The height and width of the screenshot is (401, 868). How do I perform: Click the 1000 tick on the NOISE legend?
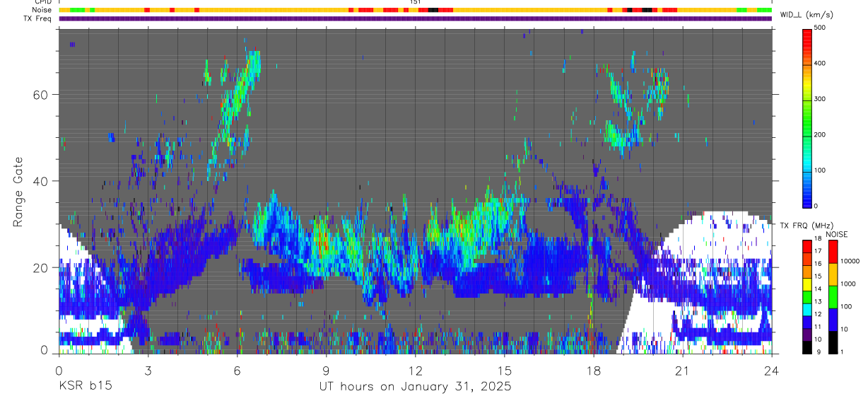(848, 284)
